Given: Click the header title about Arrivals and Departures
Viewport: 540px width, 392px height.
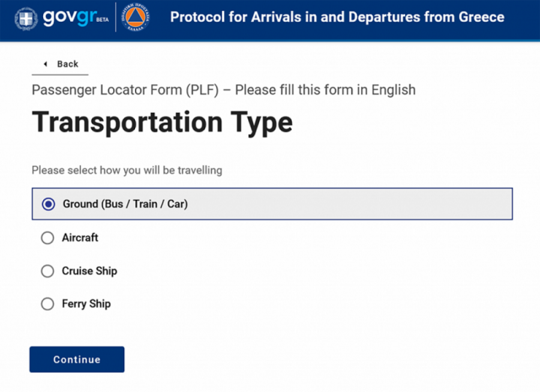Looking at the screenshot, I should [x=337, y=17].
